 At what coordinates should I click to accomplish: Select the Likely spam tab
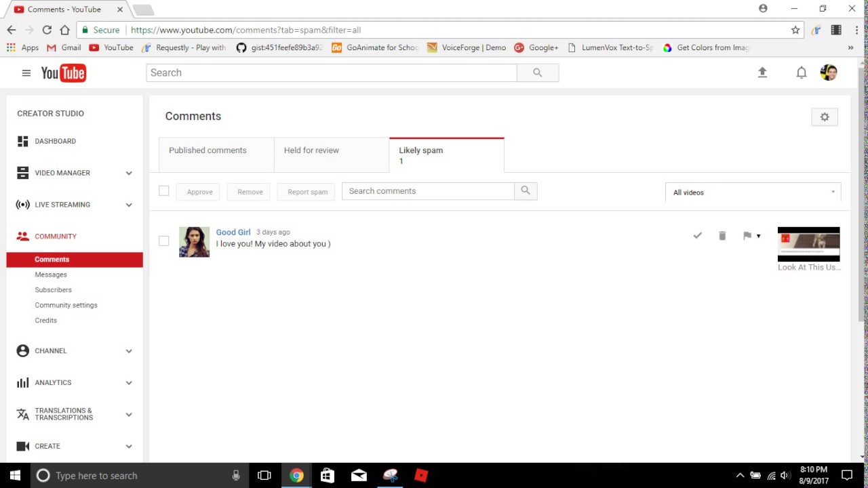(447, 155)
